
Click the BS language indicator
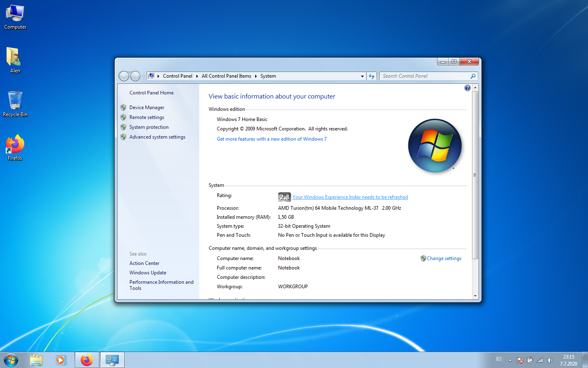(499, 359)
